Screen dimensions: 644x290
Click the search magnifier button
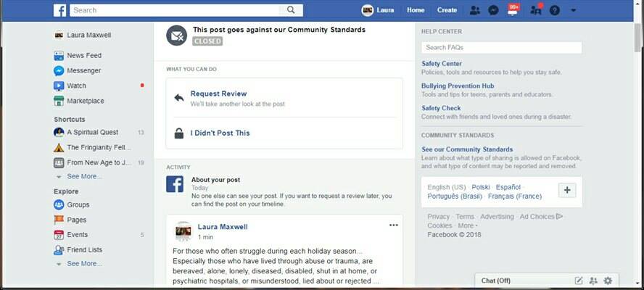click(x=291, y=10)
